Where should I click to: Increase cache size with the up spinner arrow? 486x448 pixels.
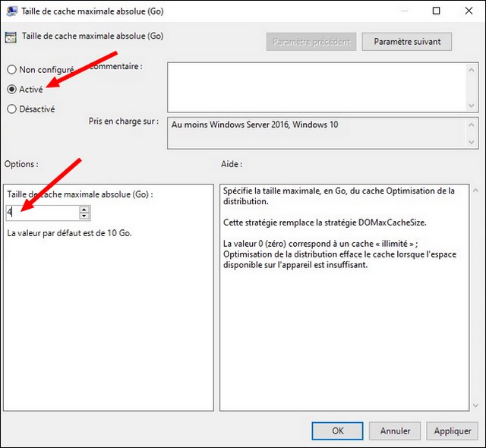(84, 210)
